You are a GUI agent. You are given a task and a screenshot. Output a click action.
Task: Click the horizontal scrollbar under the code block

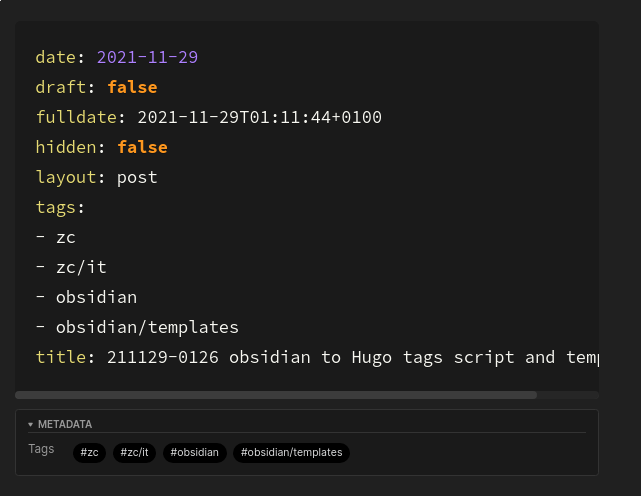(x=276, y=395)
